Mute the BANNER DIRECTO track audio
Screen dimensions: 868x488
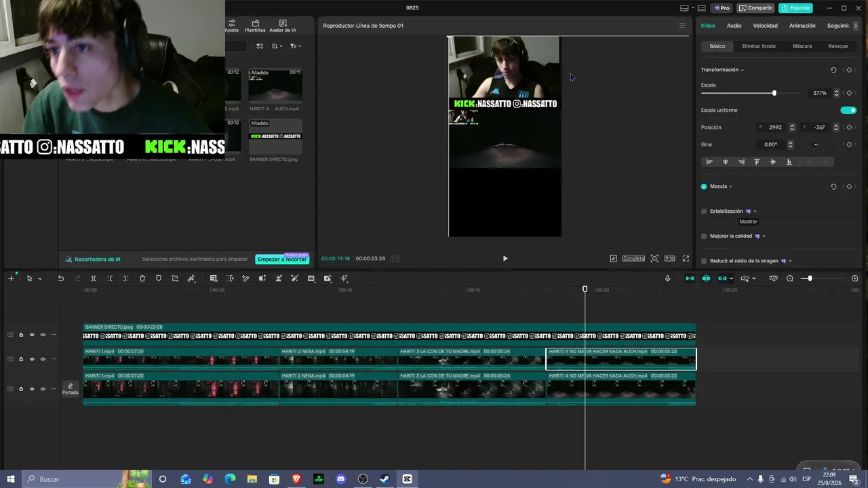coord(43,335)
